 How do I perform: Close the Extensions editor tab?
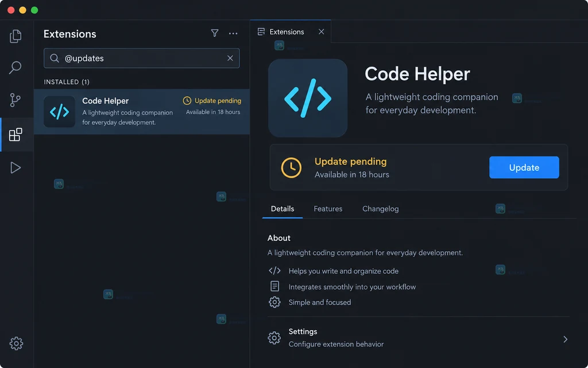click(x=322, y=32)
